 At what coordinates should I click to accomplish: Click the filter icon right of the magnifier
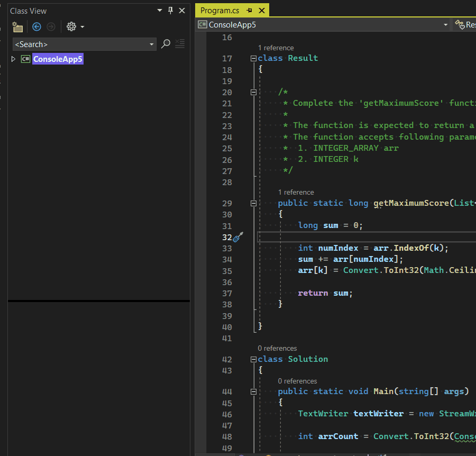[x=180, y=44]
